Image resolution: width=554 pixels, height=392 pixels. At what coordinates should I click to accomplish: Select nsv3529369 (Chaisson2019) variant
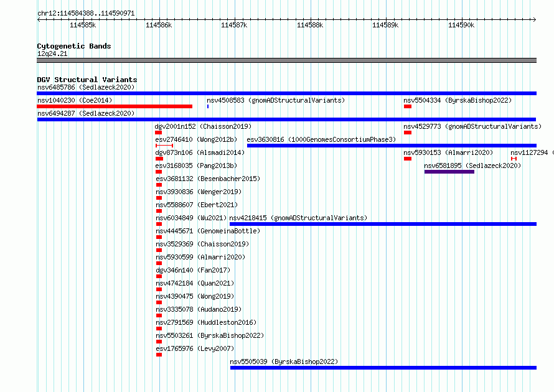[202, 244]
